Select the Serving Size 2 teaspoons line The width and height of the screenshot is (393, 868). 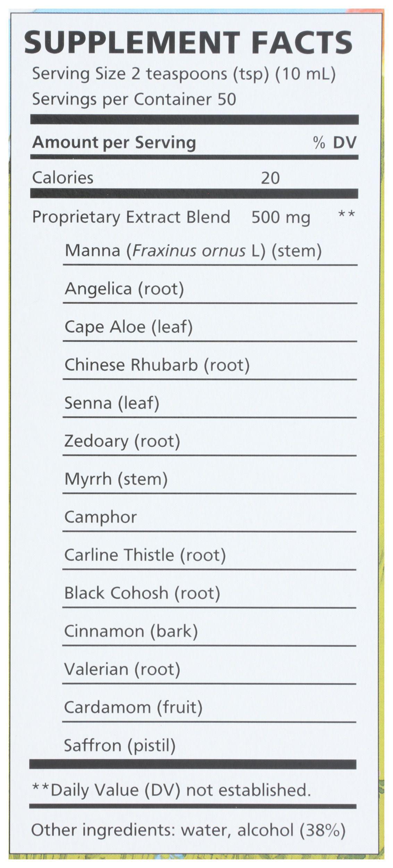tap(184, 74)
